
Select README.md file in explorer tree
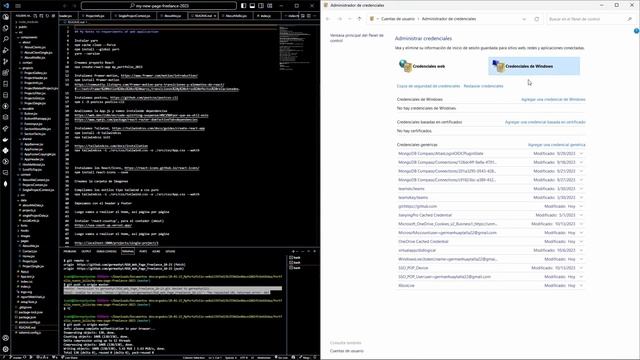(x=27, y=327)
